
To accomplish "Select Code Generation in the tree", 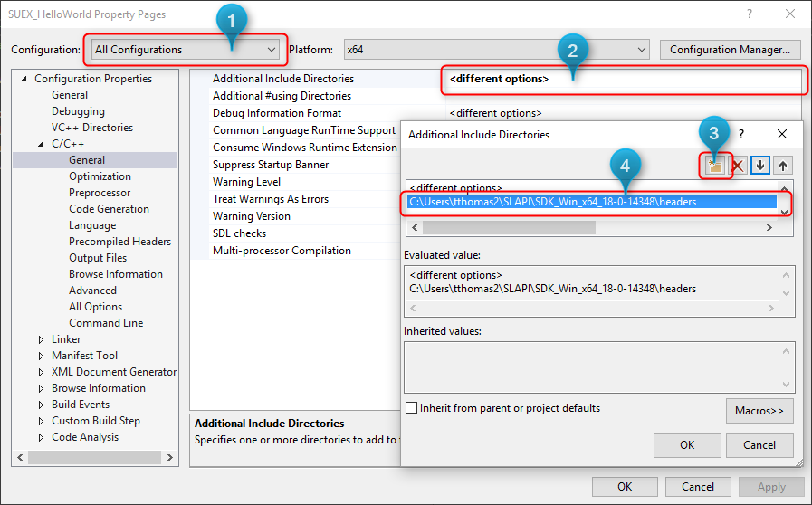I will 109,209.
